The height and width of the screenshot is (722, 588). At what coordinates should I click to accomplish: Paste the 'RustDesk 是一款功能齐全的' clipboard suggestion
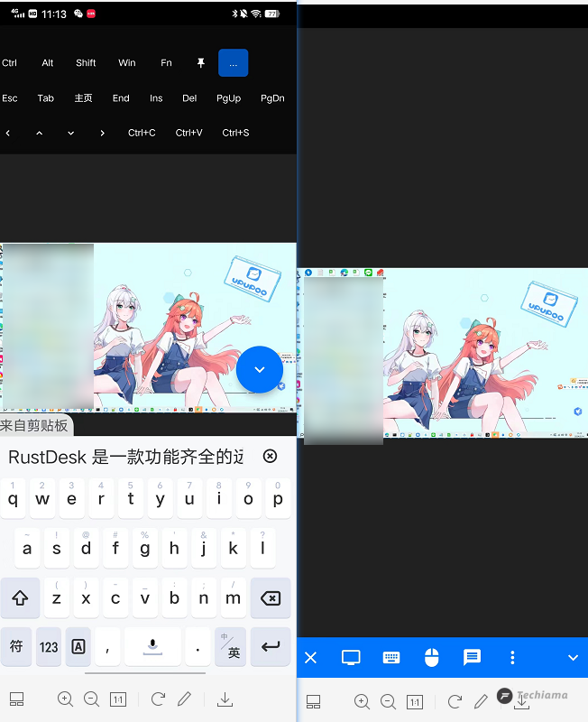click(x=126, y=457)
